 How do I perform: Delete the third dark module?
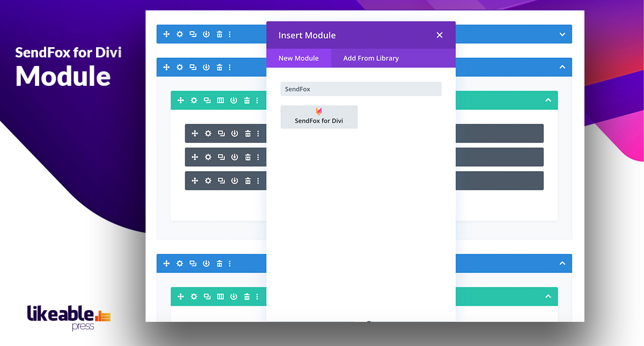(x=248, y=181)
